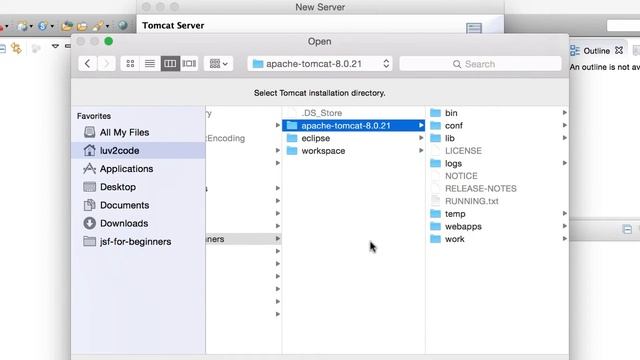Click the Search field
Viewport: 640px width, 360px height.
(480, 64)
